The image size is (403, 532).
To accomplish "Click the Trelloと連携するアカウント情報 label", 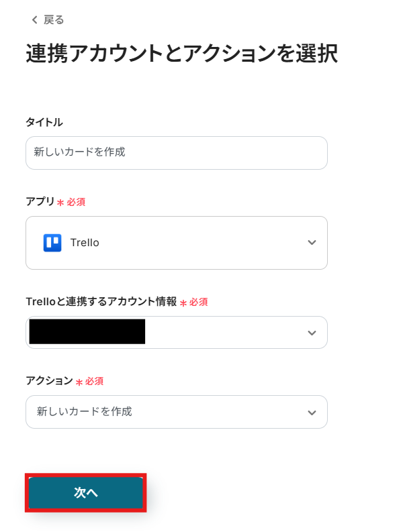I will 101,302.
